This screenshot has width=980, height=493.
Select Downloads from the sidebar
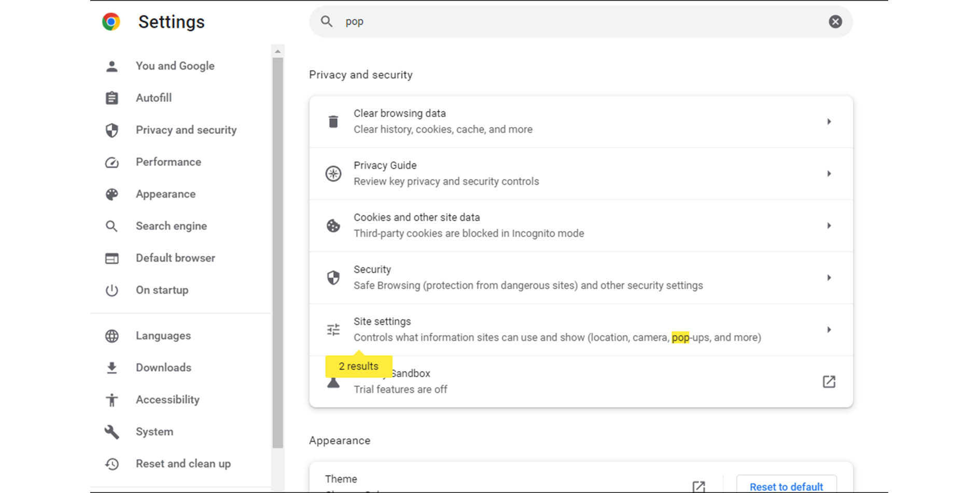click(163, 367)
